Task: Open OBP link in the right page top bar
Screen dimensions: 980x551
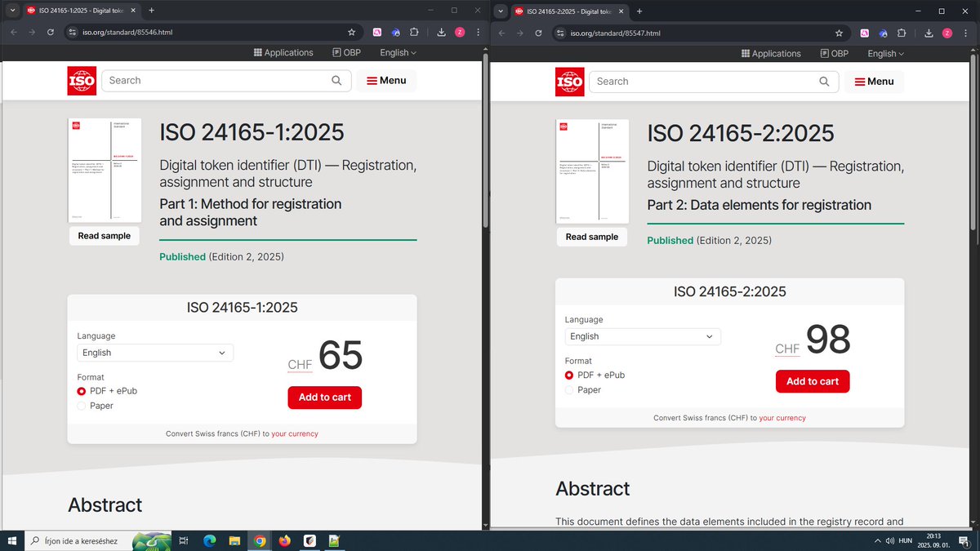Action: (x=834, y=53)
